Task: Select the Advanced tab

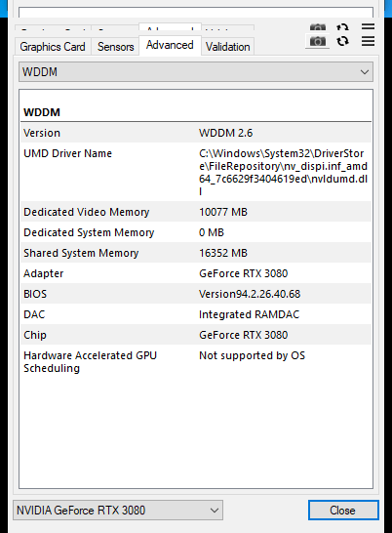Action: pos(170,45)
